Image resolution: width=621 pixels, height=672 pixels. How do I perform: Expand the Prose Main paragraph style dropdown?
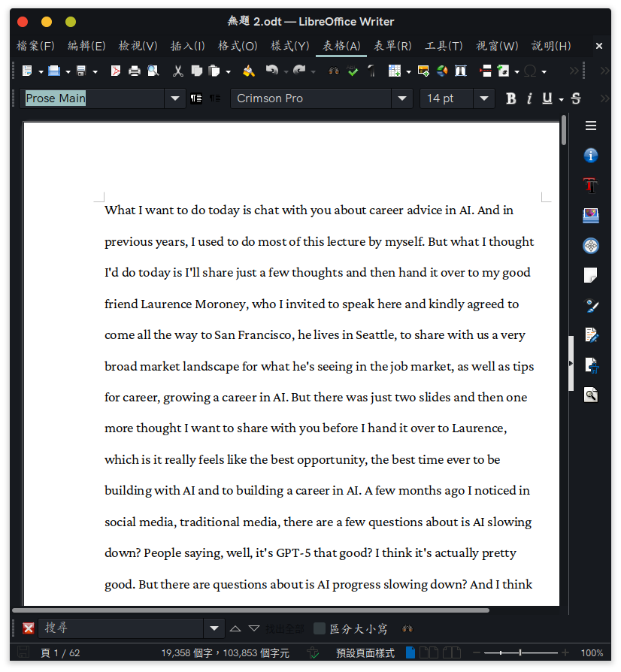(x=175, y=98)
